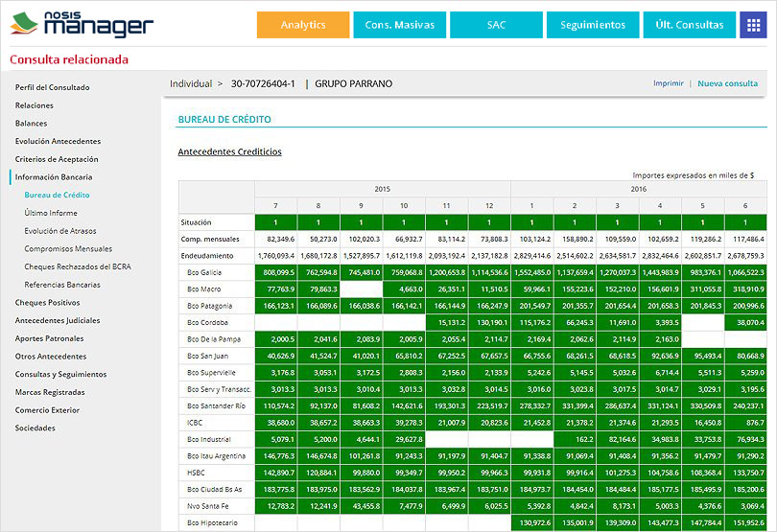Select the Bco Macro row label
The width and height of the screenshot is (777, 532).
(203, 289)
